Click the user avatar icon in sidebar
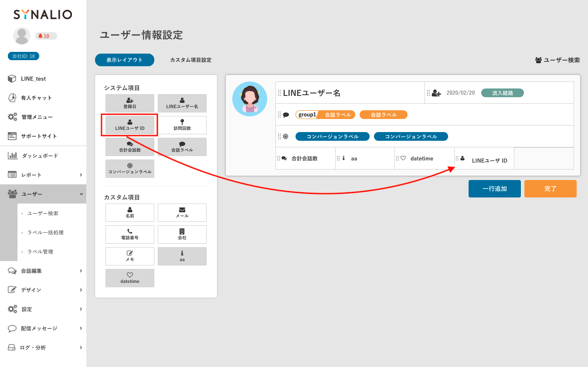The image size is (588, 367). coord(22,36)
